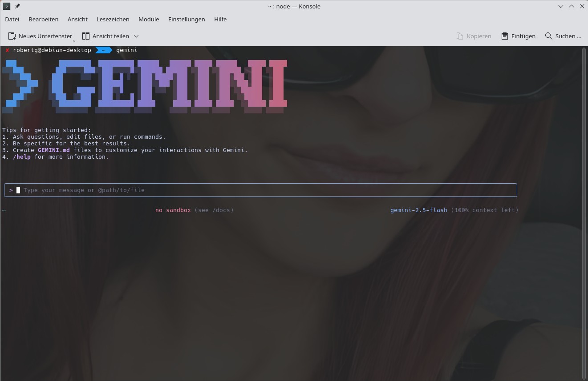Click the 'gemini-2.5-flash' model text
Screen dimensions: 588x381
coord(419,210)
